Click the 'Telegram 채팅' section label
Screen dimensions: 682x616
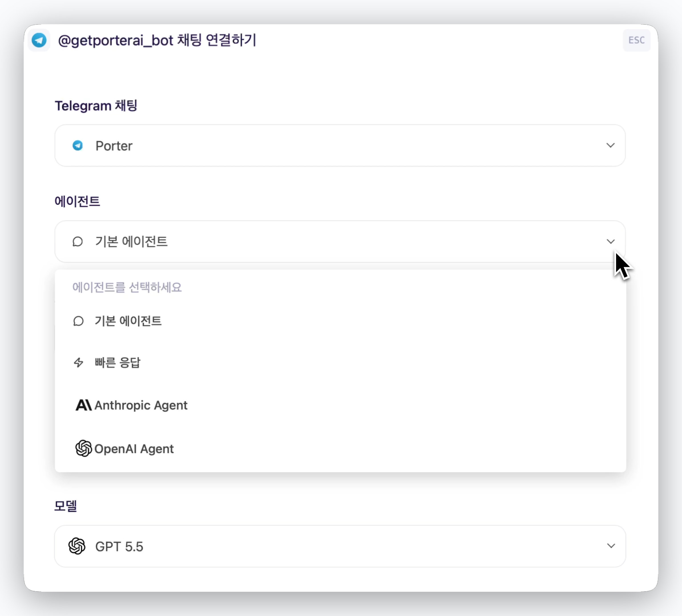pos(96,106)
